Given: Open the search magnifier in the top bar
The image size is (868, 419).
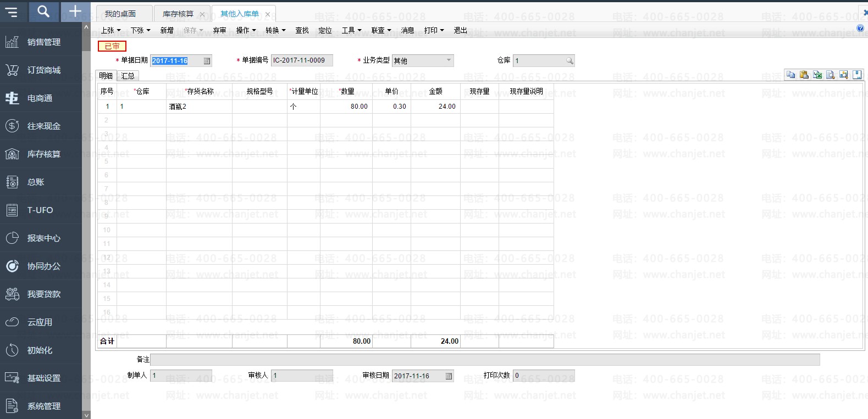Looking at the screenshot, I should [43, 11].
